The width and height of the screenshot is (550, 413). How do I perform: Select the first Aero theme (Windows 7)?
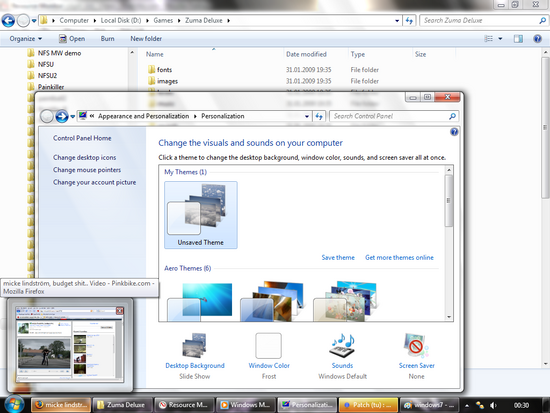coord(200,301)
